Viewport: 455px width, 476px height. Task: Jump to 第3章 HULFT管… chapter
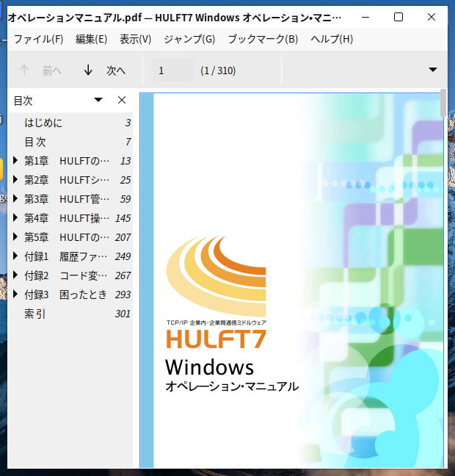(67, 199)
